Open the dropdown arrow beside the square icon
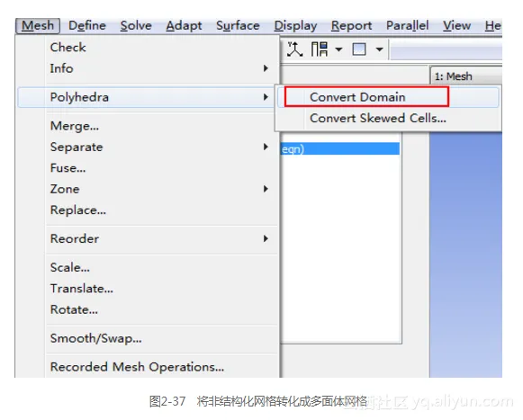 click(x=379, y=49)
